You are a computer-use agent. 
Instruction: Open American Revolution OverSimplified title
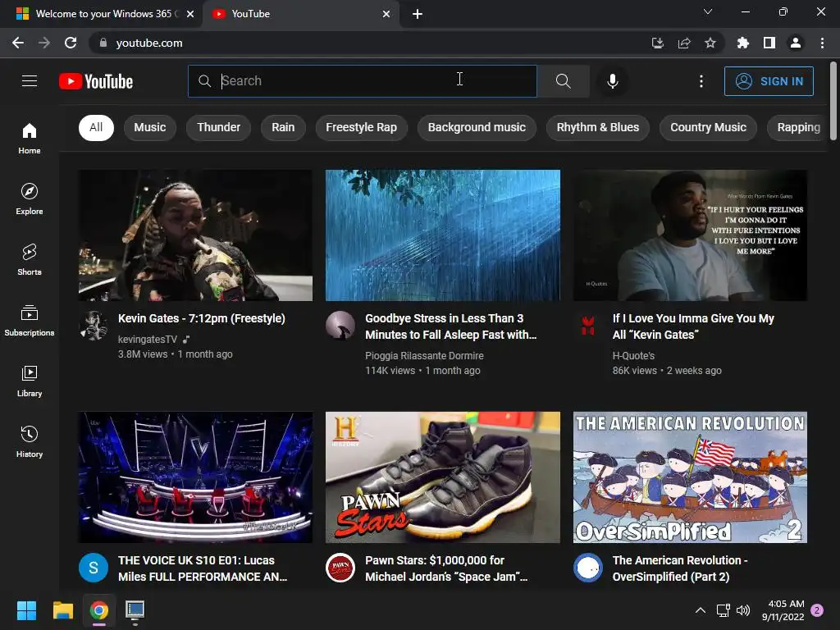coord(680,568)
